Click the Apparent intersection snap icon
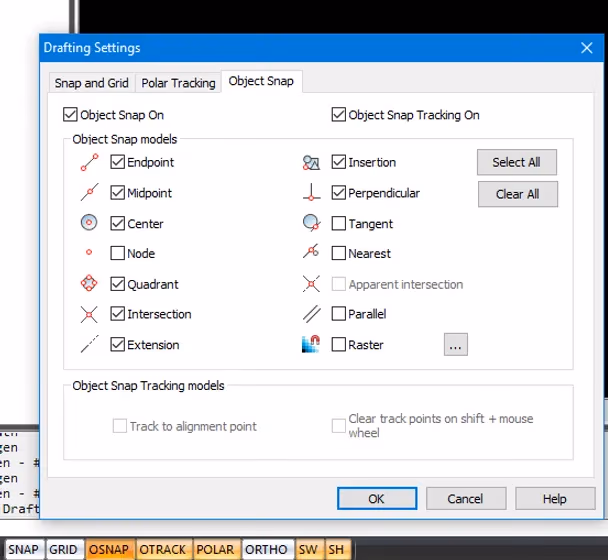This screenshot has width=608, height=560. [x=311, y=283]
